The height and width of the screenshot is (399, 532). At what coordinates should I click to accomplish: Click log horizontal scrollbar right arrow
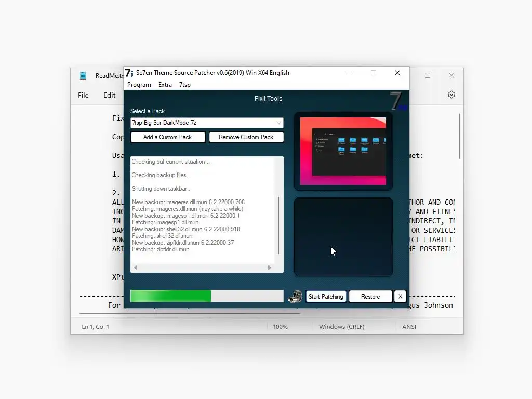(270, 268)
